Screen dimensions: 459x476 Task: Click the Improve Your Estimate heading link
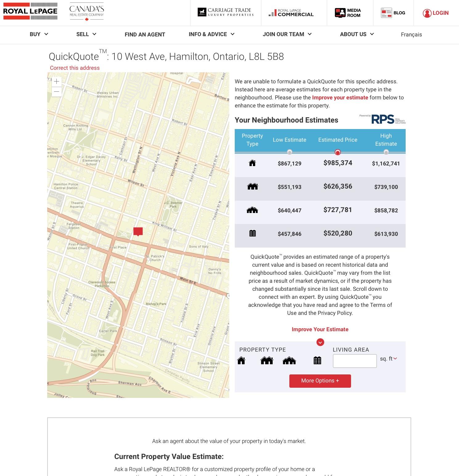coord(320,329)
